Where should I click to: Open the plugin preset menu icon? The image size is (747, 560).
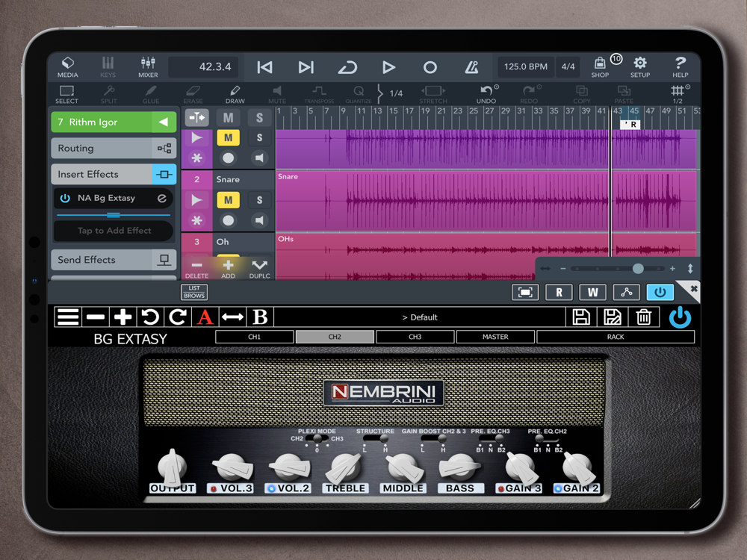pos(68,317)
